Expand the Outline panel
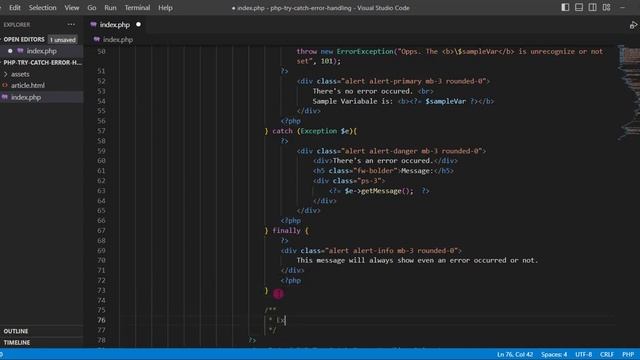640x360 pixels. pos(16,331)
